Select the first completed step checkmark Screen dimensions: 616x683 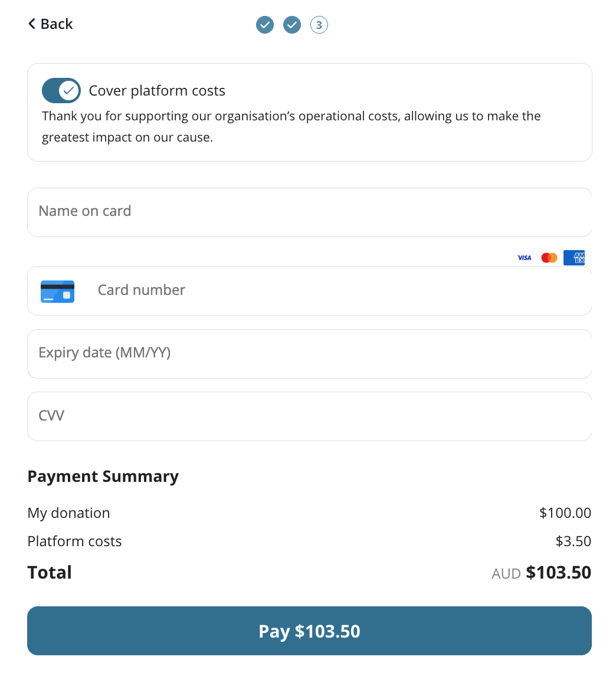click(x=265, y=25)
